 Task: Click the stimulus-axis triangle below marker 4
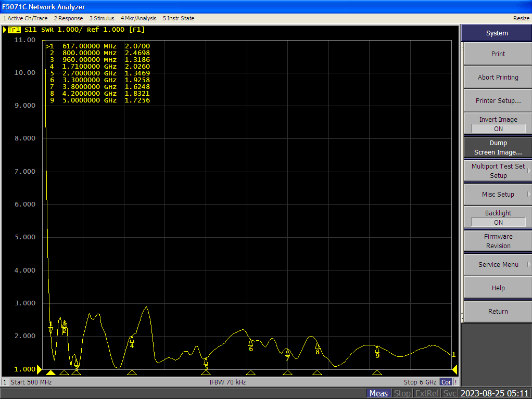pyautogui.click(x=132, y=372)
